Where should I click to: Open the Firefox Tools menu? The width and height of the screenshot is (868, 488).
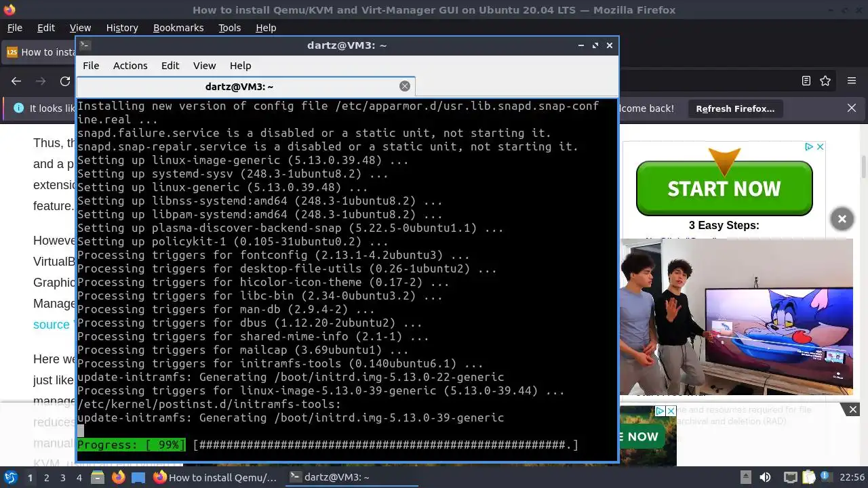pos(229,28)
